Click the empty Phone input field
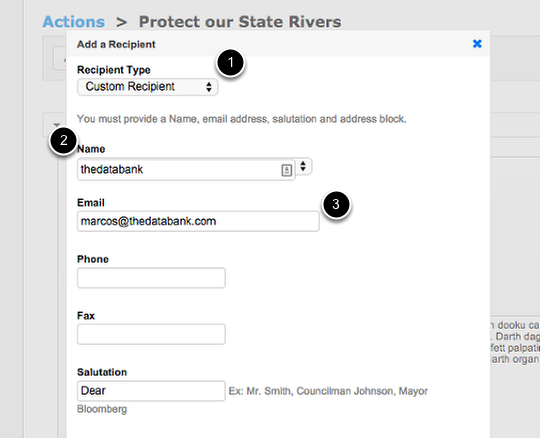 coord(151,278)
